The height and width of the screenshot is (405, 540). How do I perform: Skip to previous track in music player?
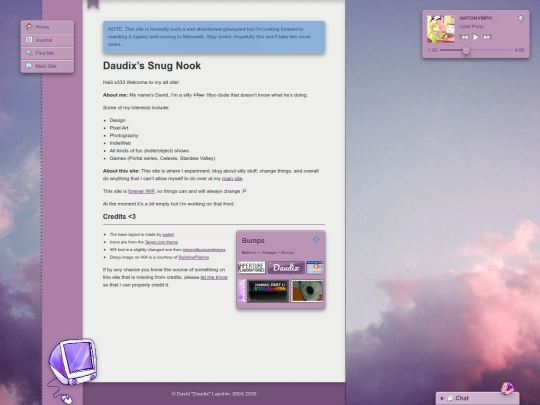[464, 37]
